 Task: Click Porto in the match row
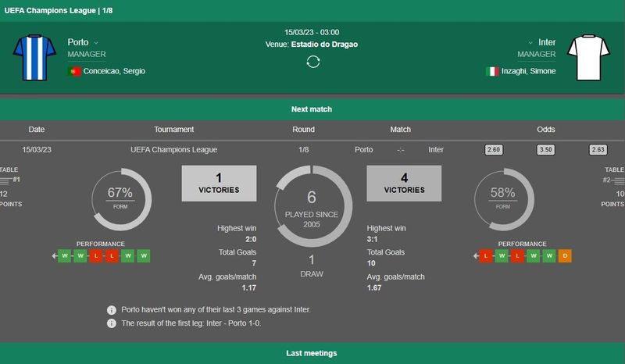(363, 150)
